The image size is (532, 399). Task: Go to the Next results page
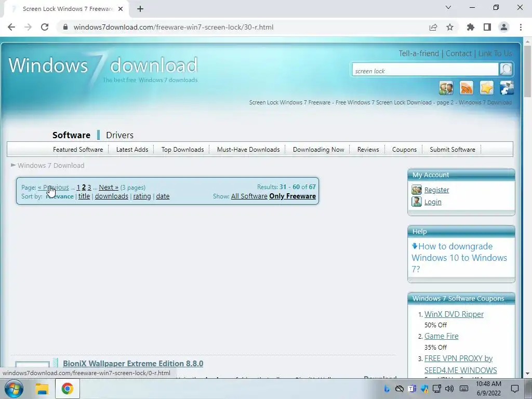pos(109,187)
